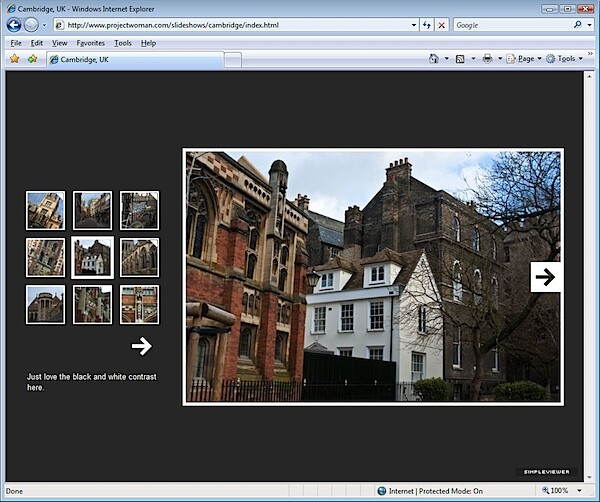600x502 pixels.
Task: Click the photo caption text
Action: coord(91,382)
